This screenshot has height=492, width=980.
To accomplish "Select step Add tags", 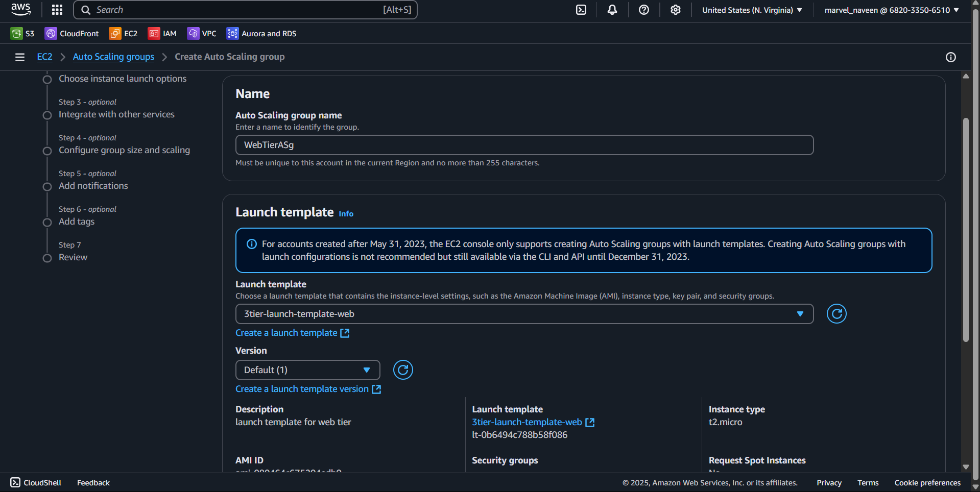I will (x=77, y=222).
